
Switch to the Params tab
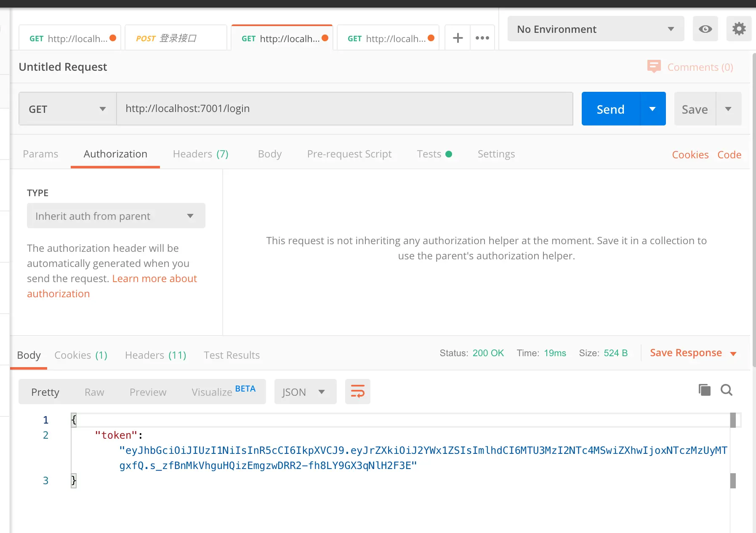click(x=40, y=154)
